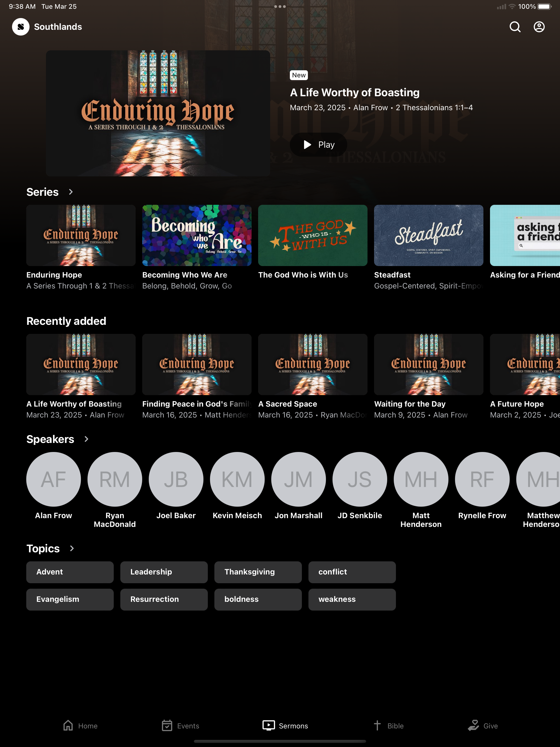Expand the Topics section chevron
The width and height of the screenshot is (560, 747).
click(72, 548)
